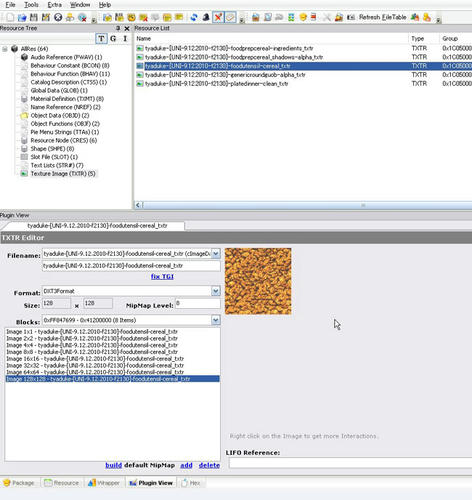
Task: Toggle the G group view button
Action: tap(113, 39)
